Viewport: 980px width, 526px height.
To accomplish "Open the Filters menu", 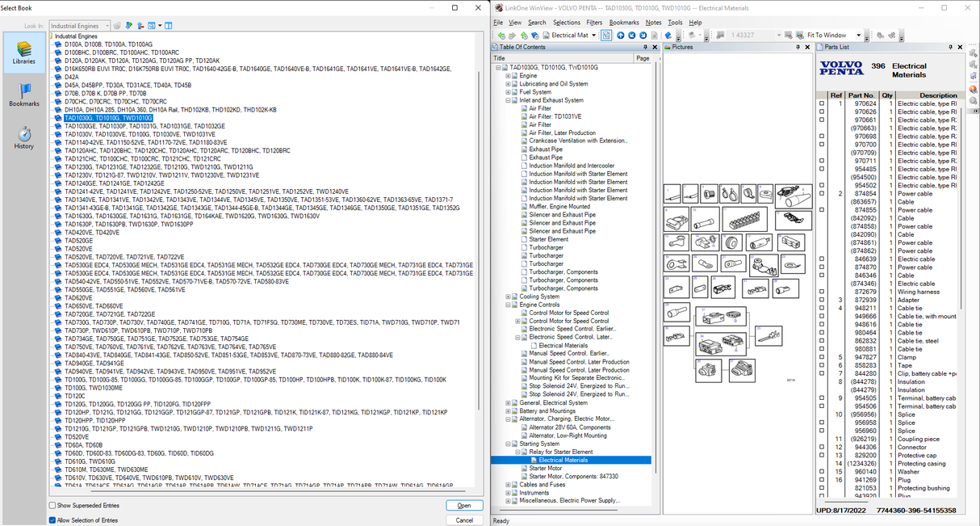I will pos(594,23).
